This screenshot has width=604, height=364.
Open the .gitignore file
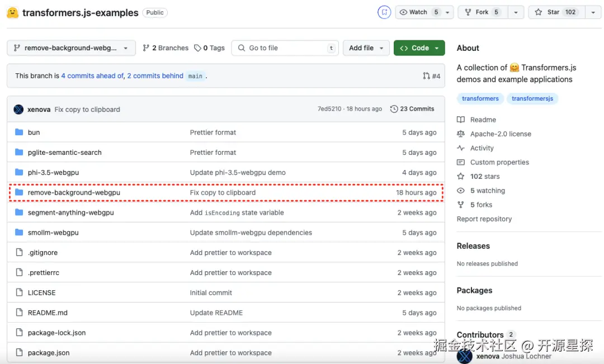pos(43,252)
